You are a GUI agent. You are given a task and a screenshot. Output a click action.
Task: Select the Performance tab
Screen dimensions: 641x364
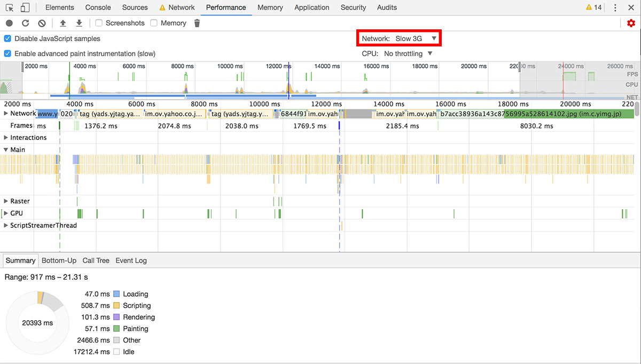click(226, 7)
